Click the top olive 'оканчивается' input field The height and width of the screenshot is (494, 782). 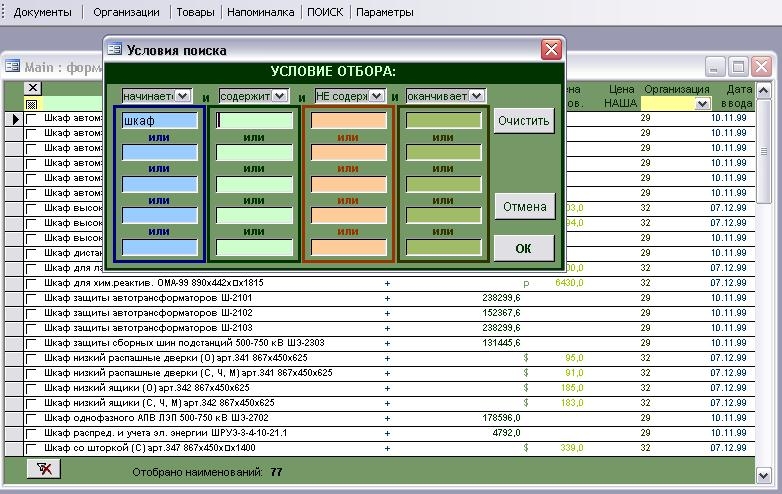pyautogui.click(x=443, y=120)
